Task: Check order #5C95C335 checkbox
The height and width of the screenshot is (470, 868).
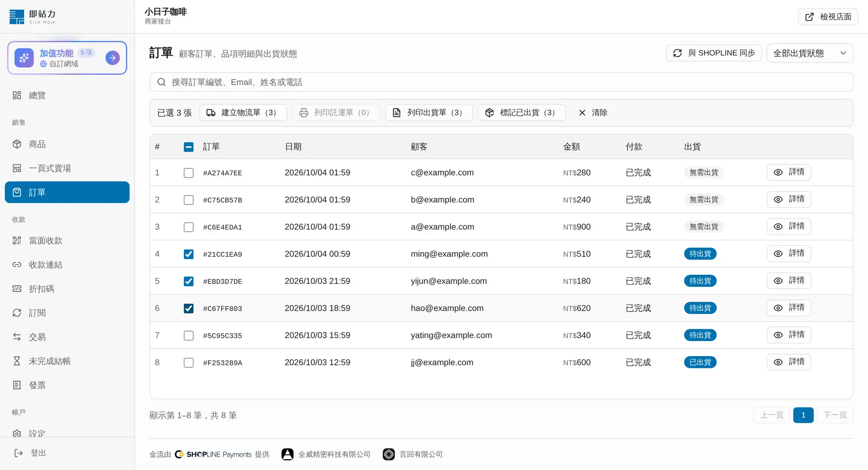Action: (188, 335)
